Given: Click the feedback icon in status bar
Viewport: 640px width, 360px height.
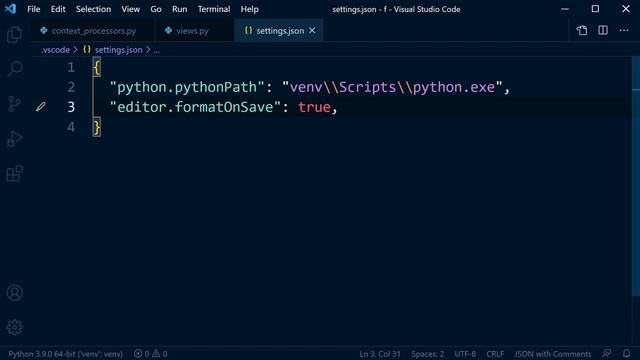Looking at the screenshot, I should [x=607, y=353].
